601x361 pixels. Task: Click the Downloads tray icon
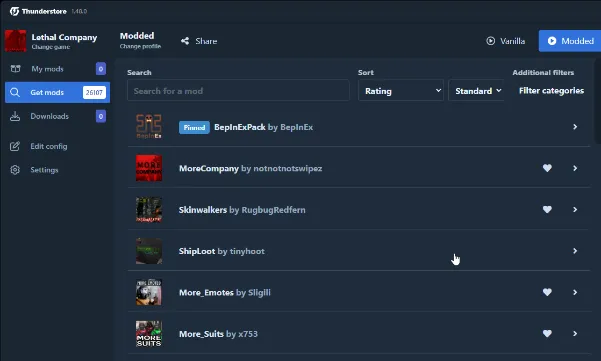click(15, 116)
